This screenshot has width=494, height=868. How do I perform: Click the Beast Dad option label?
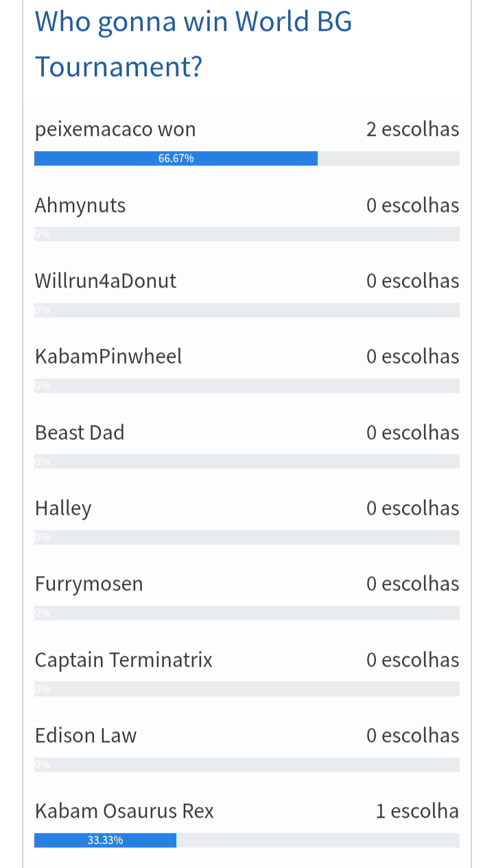pos(80,433)
